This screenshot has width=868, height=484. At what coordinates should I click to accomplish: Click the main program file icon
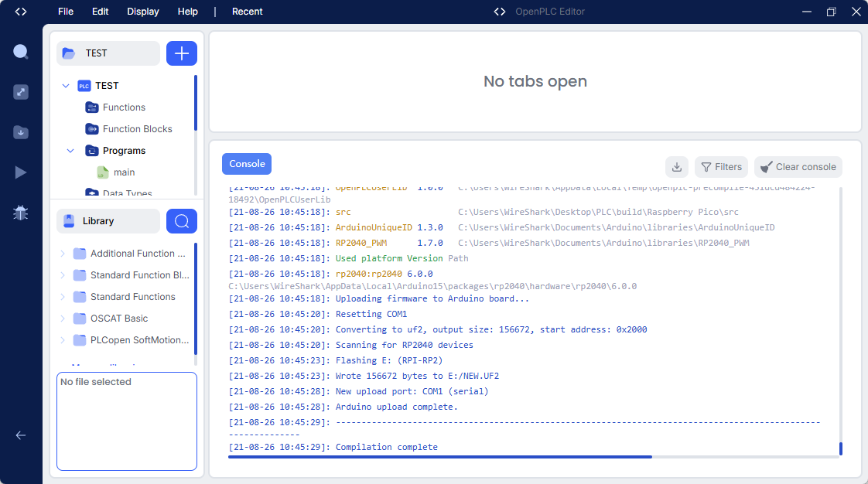click(x=102, y=172)
